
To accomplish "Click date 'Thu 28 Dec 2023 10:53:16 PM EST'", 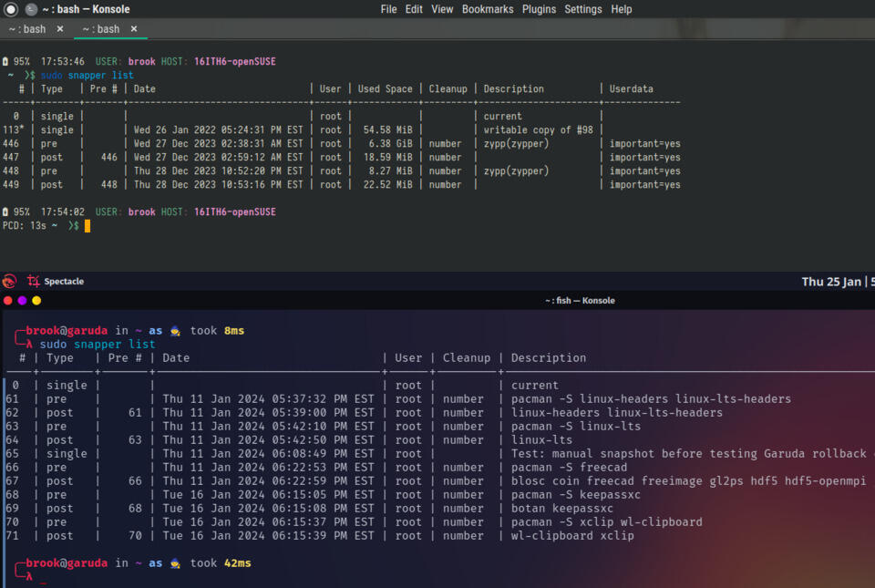I will [218, 185].
